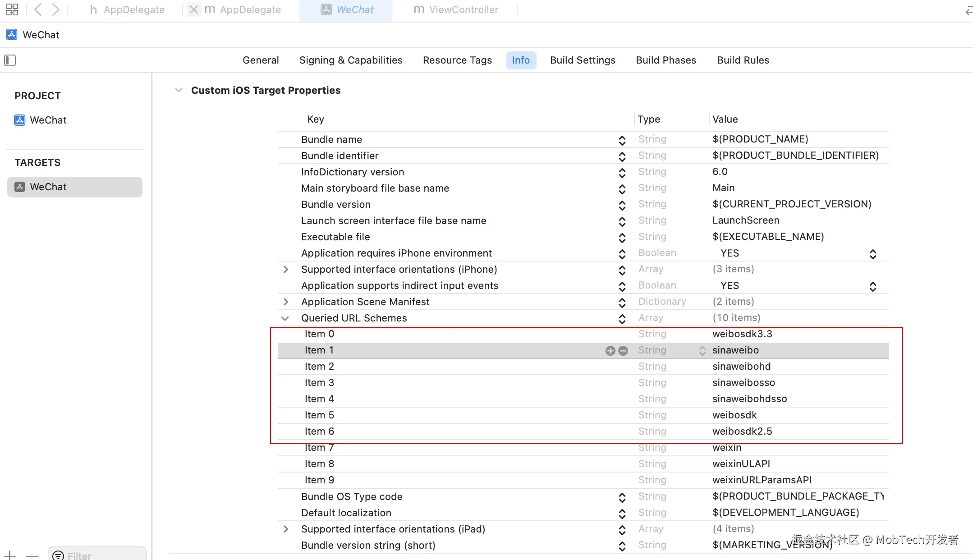Open the Build Settings tab
The height and width of the screenshot is (560, 973).
[x=583, y=60]
